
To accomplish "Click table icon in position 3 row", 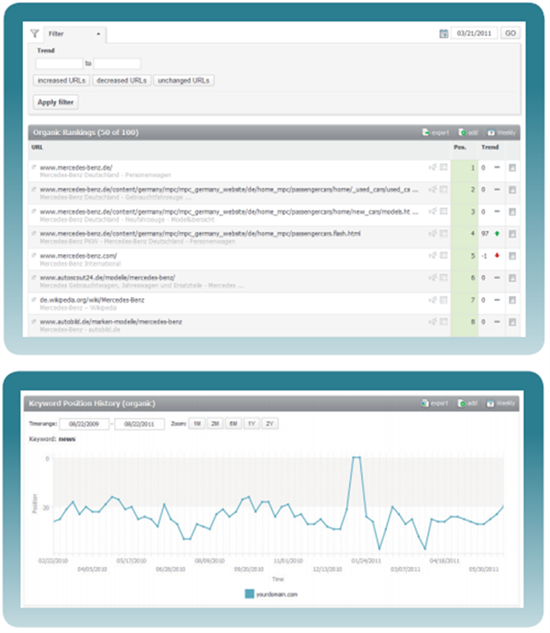I will 443,211.
